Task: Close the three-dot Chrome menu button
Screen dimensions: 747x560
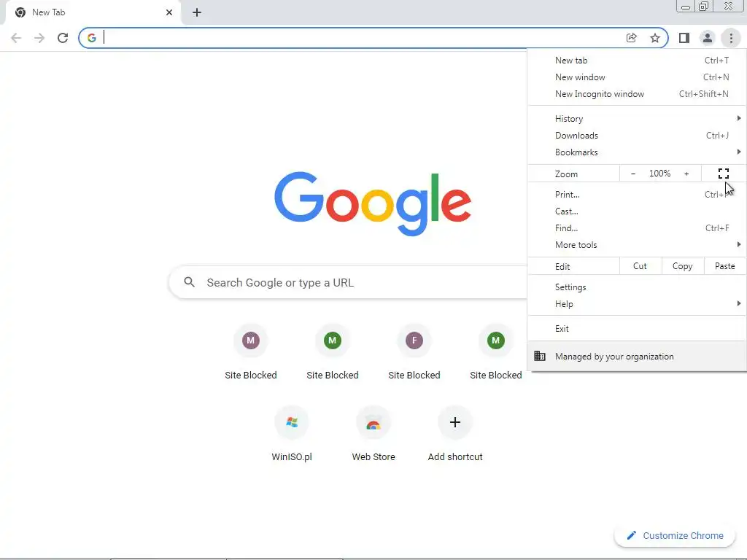Action: coord(731,38)
